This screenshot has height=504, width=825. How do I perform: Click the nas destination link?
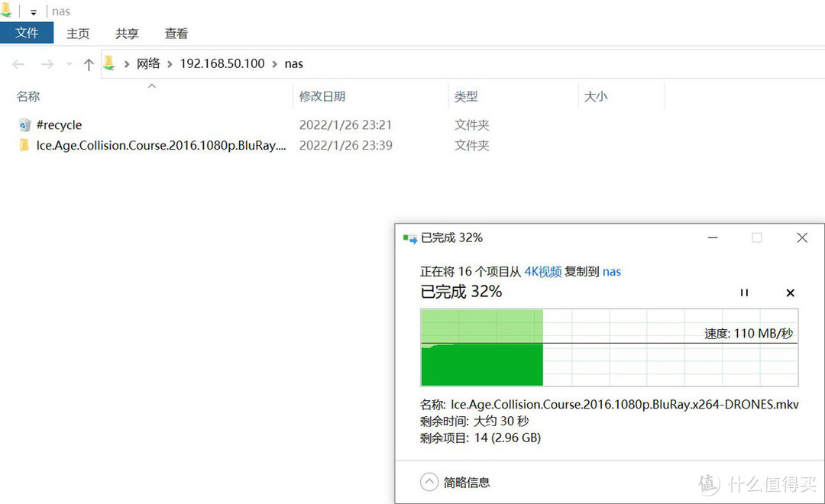click(x=612, y=271)
